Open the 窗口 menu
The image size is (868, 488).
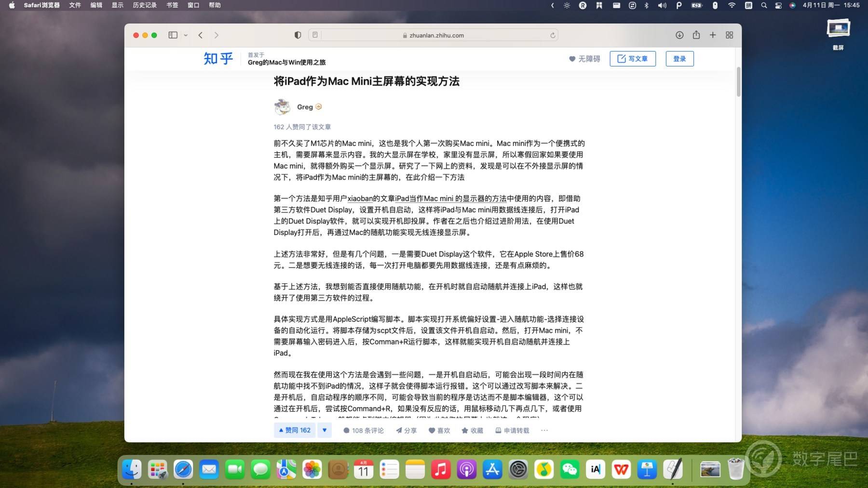tap(193, 5)
